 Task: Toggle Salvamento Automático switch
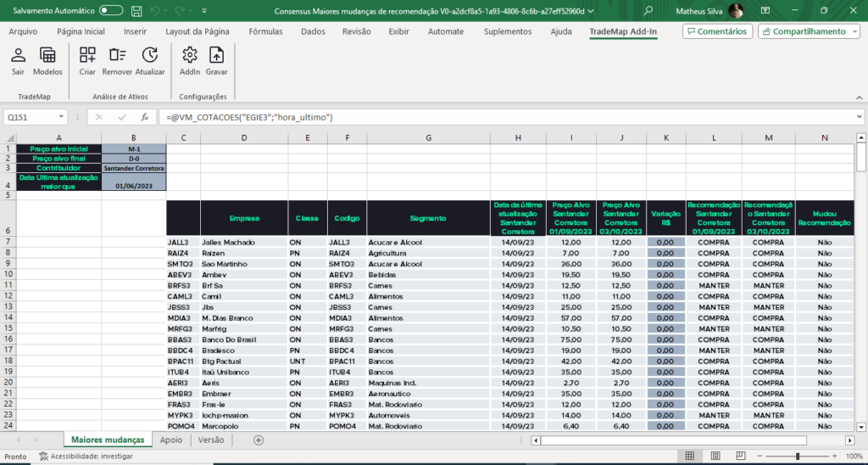tap(111, 10)
